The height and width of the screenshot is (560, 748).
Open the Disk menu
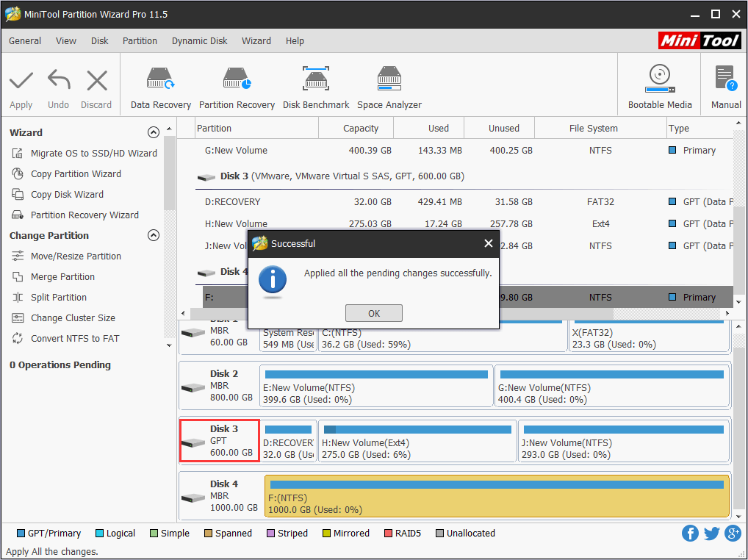pos(100,40)
